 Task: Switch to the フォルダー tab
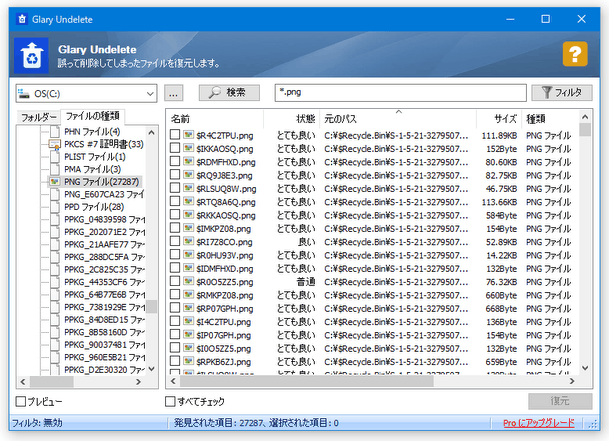pos(38,117)
